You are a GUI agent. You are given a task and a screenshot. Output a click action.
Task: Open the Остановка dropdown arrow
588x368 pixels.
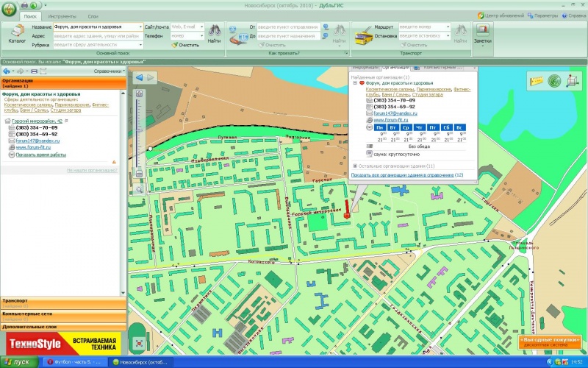(x=448, y=36)
